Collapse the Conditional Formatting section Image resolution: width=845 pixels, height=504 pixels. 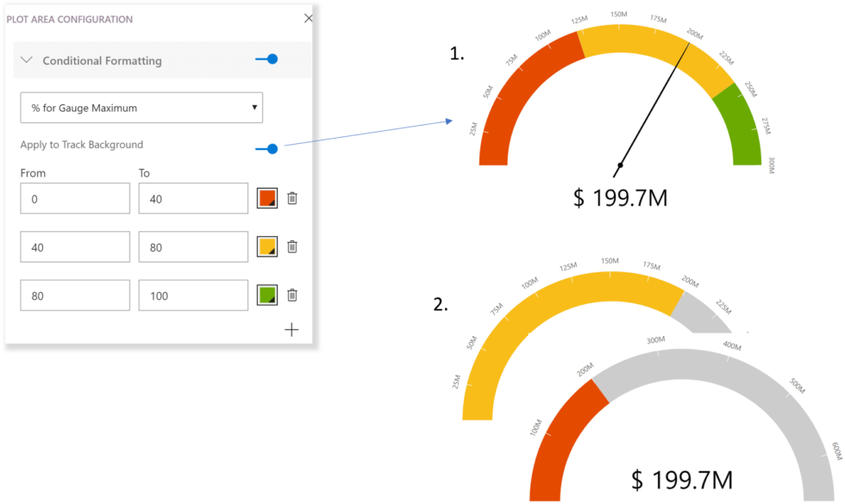(26, 60)
